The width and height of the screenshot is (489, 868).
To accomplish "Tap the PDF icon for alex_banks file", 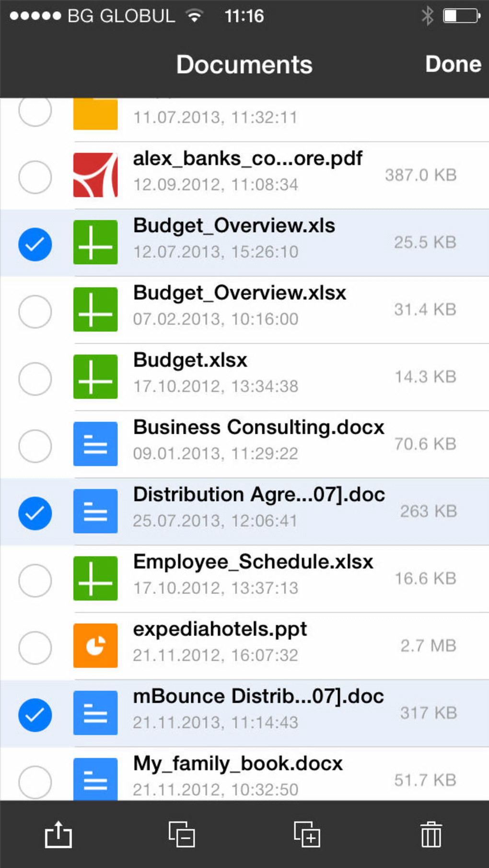I will (x=95, y=175).
